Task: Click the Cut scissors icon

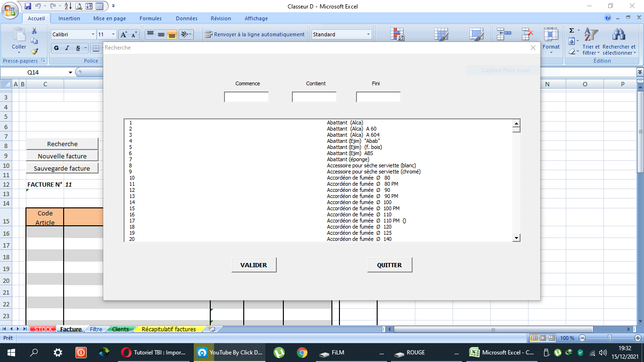Action: pos(34,31)
